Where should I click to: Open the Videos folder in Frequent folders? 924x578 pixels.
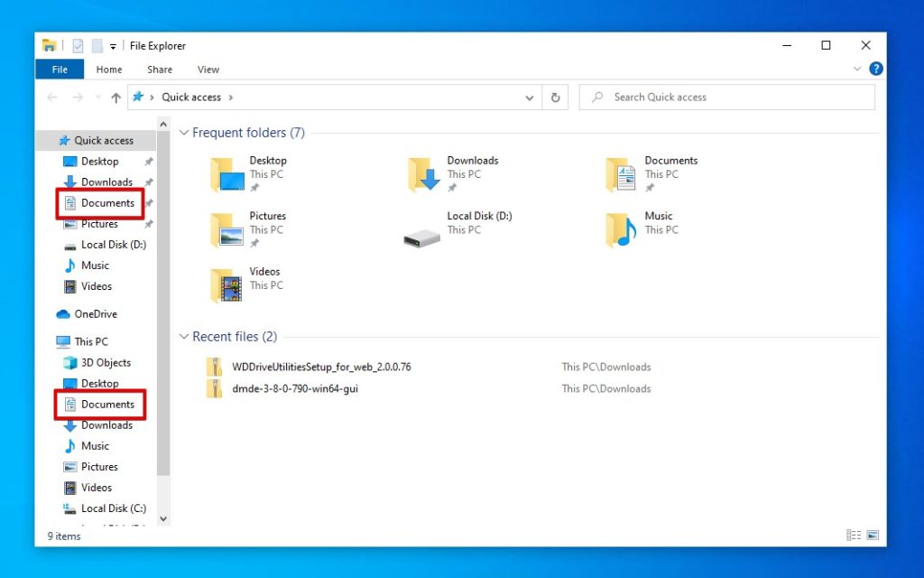[226, 285]
